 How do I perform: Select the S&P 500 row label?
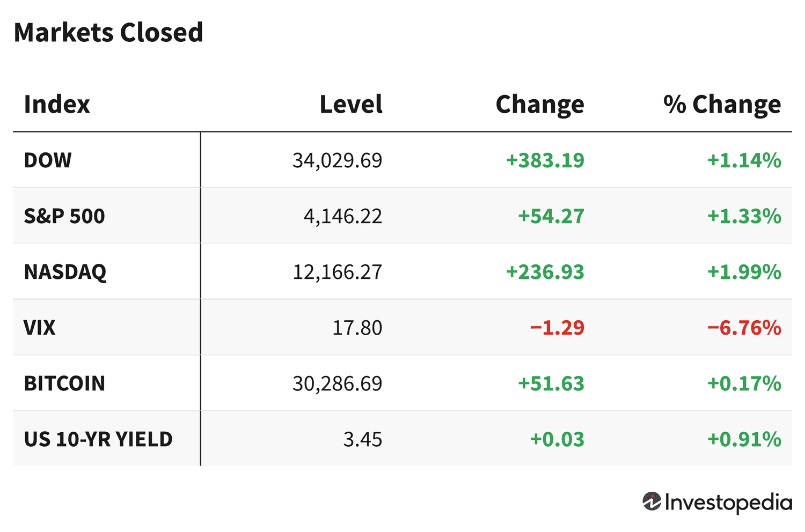click(64, 216)
